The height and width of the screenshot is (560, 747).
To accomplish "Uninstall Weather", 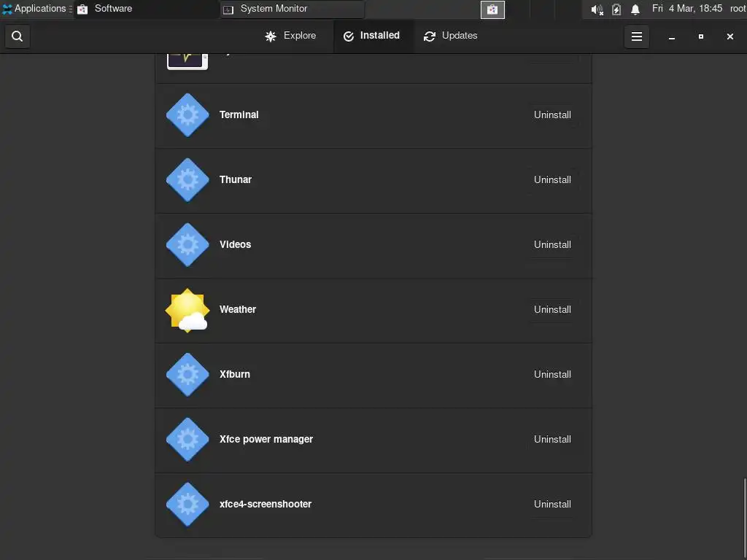I will tap(552, 309).
